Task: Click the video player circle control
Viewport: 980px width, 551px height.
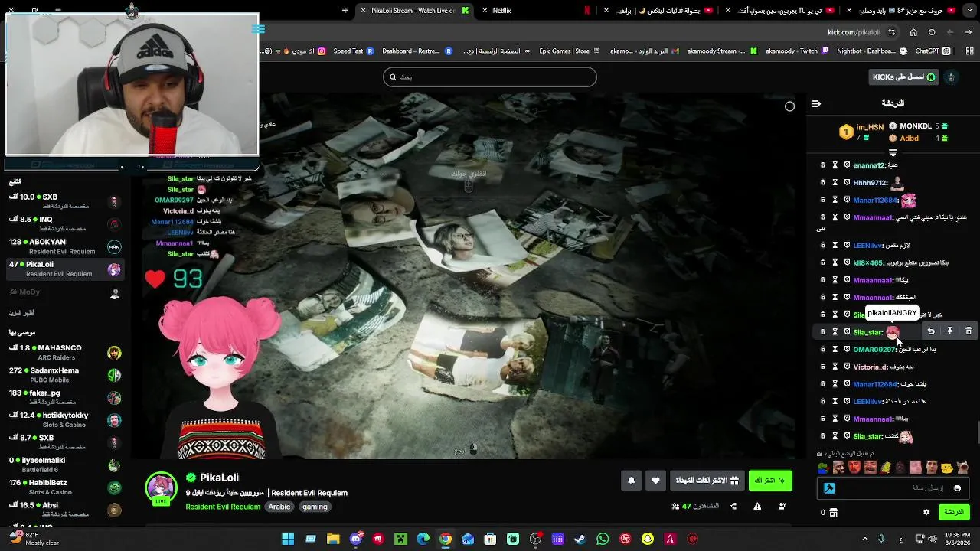Action: pyautogui.click(x=790, y=106)
